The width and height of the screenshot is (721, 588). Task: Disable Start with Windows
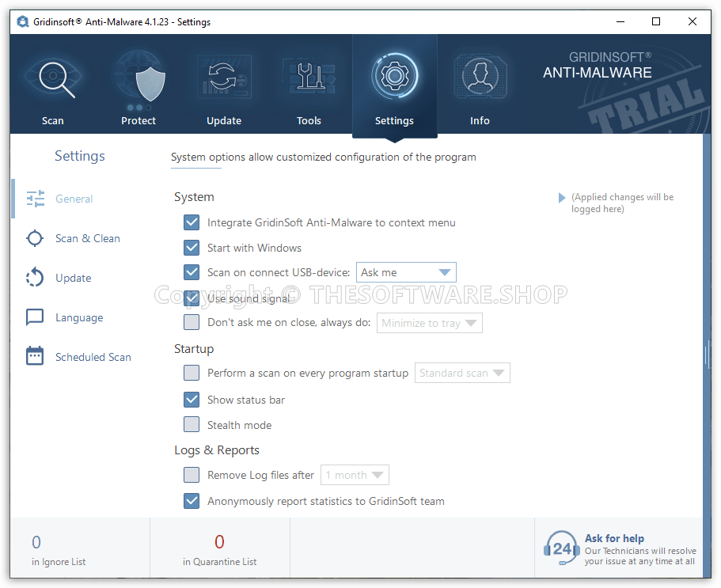click(191, 248)
